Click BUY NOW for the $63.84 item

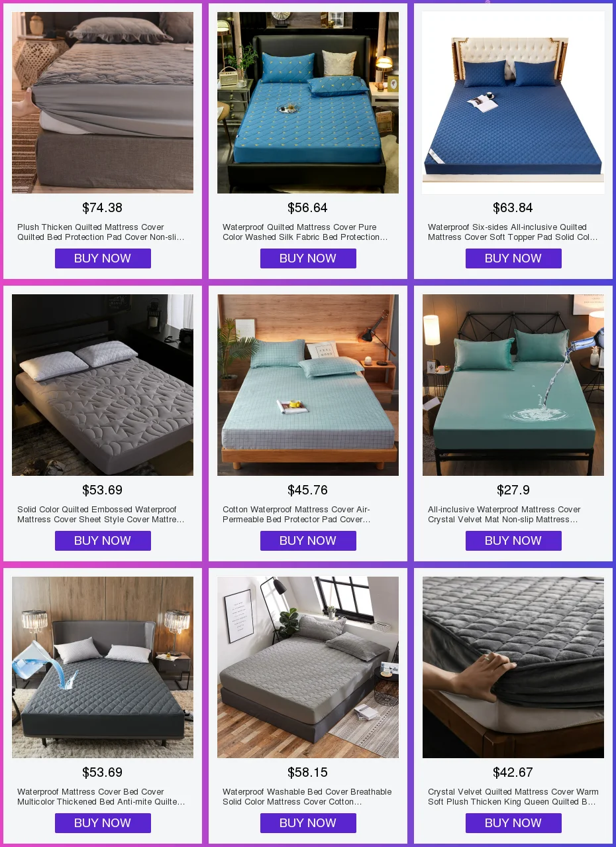513,258
